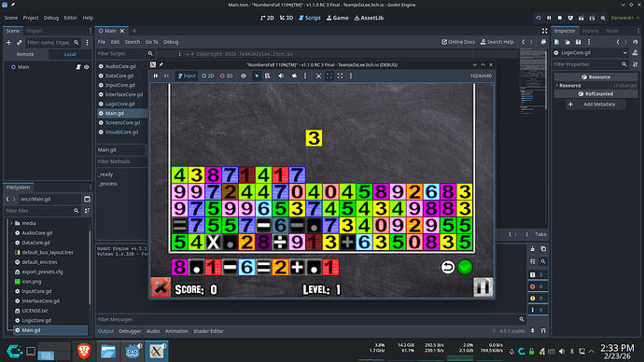
Task: Switch to the Node tab in Inspector dock
Action: (x=612, y=31)
